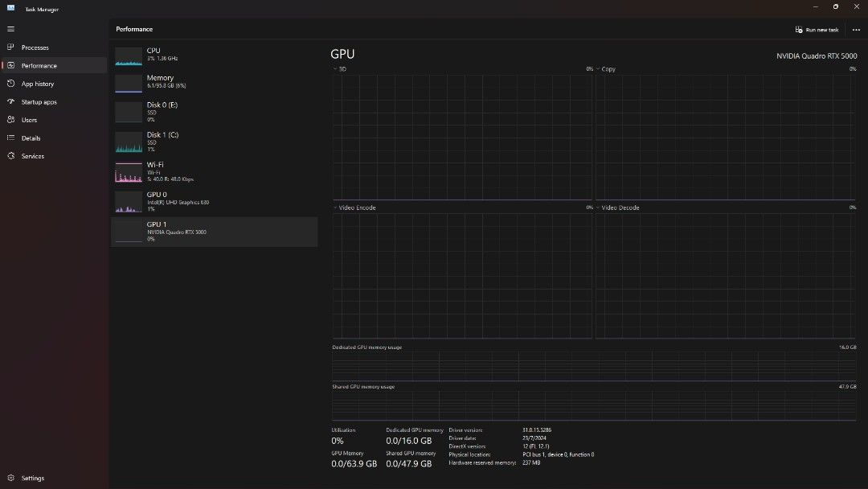The width and height of the screenshot is (868, 489).
Task: Select the Wi-Fi performance item
Action: tap(213, 171)
